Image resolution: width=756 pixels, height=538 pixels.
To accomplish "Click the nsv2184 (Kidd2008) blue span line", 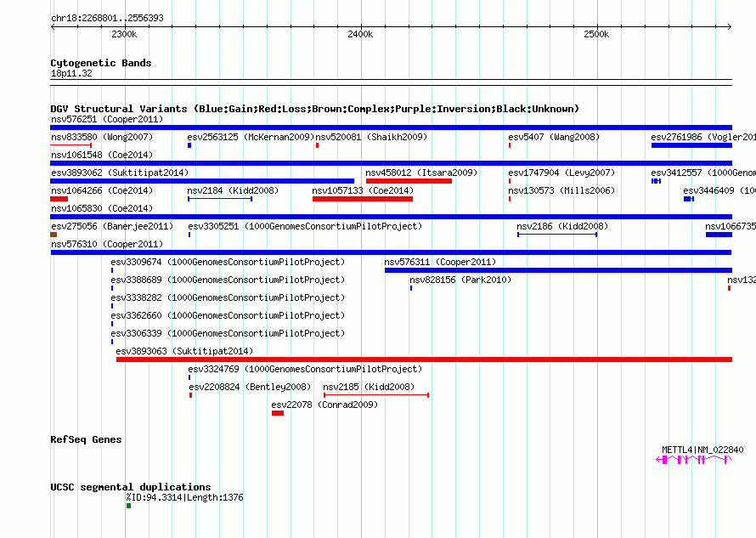I will pyautogui.click(x=220, y=199).
